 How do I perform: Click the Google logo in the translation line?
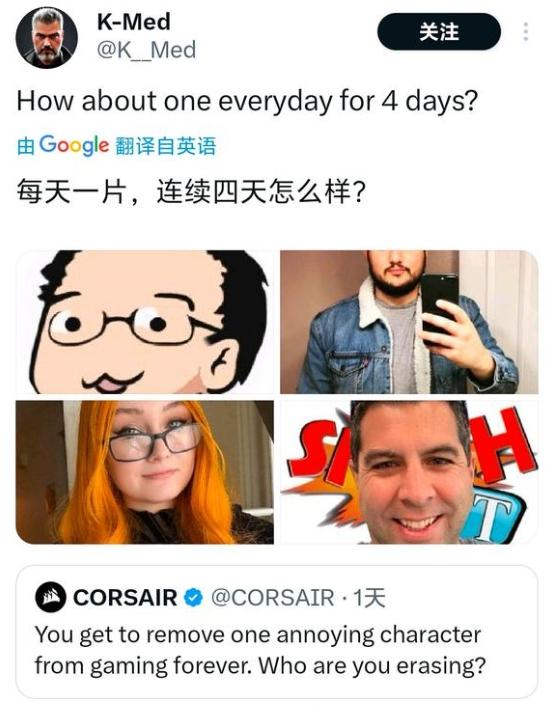pyautogui.click(x=74, y=146)
